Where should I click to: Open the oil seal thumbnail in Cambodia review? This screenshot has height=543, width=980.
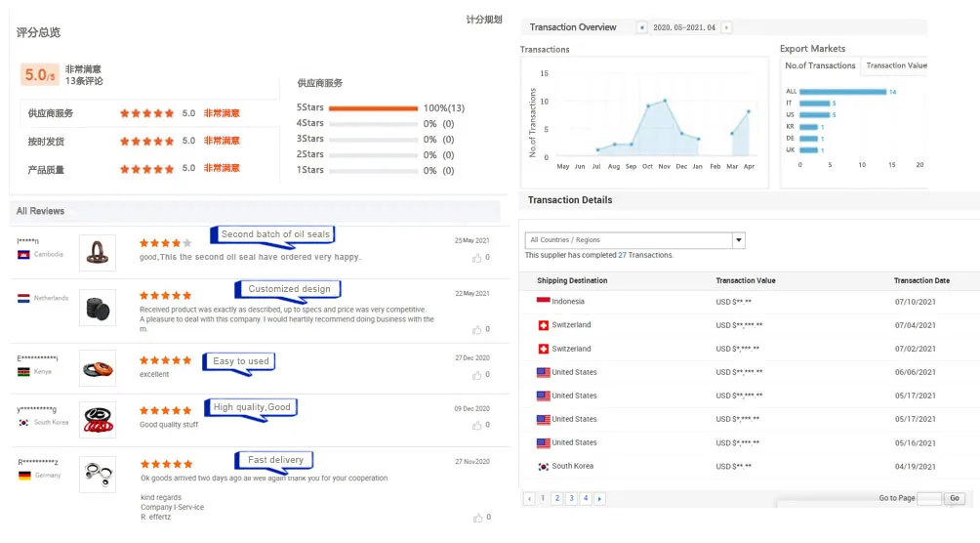(x=98, y=253)
